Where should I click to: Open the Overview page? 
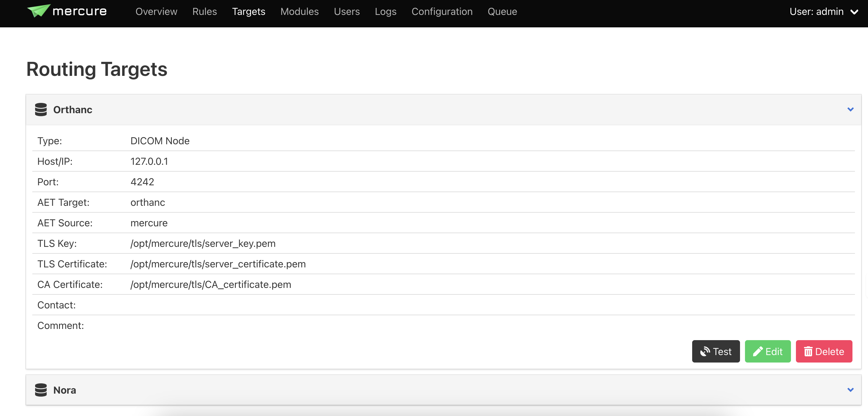pos(156,12)
